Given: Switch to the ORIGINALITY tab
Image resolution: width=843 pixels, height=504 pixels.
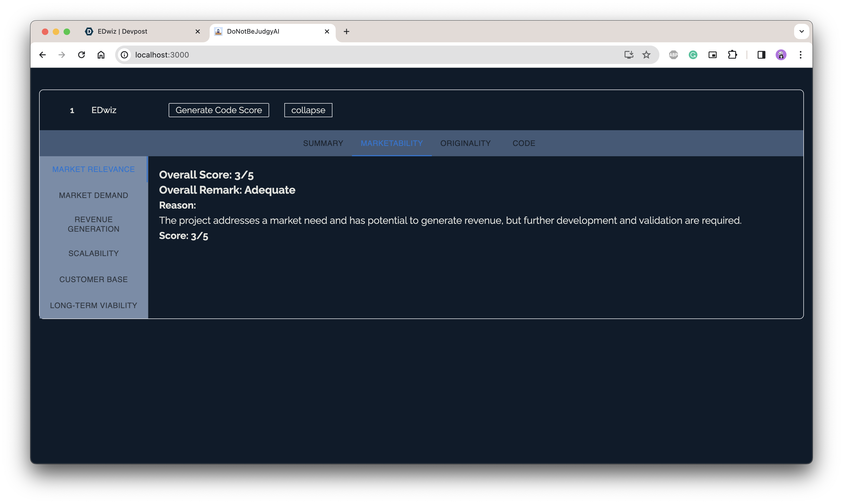Looking at the screenshot, I should (x=465, y=143).
